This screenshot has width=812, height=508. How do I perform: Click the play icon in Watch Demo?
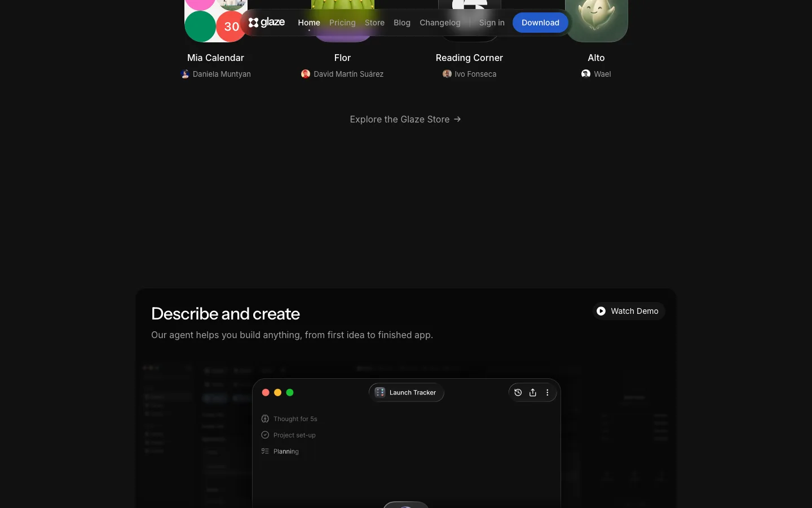[601, 311]
